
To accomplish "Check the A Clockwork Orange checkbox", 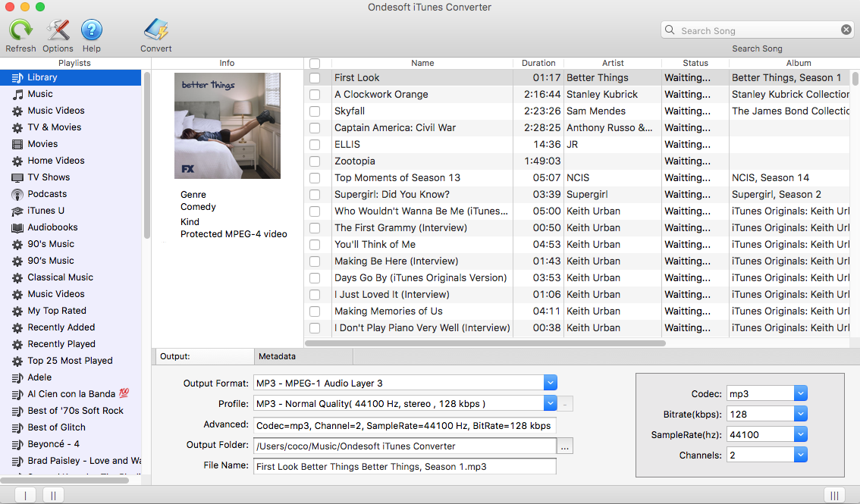I will tap(315, 95).
